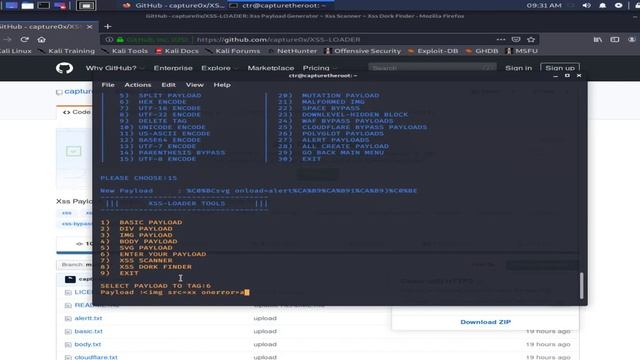This screenshot has width=640, height=360.
Task: Click Enterprise in GitHub header
Action: coord(173,68)
